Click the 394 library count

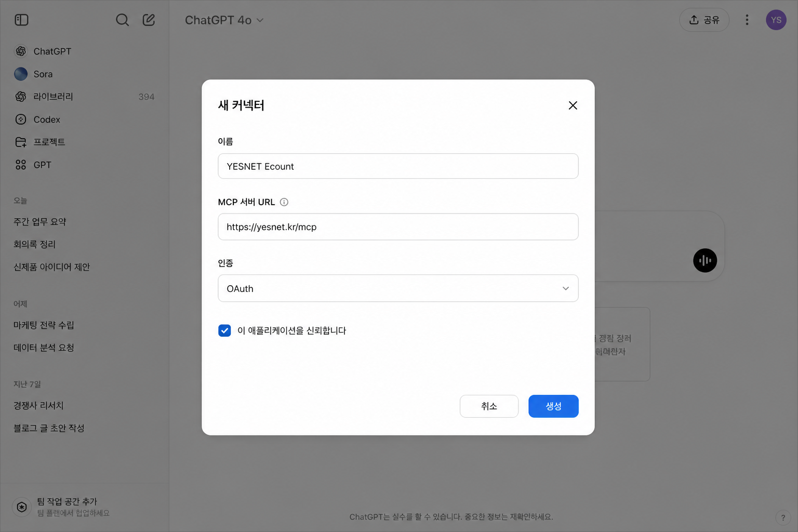147,97
